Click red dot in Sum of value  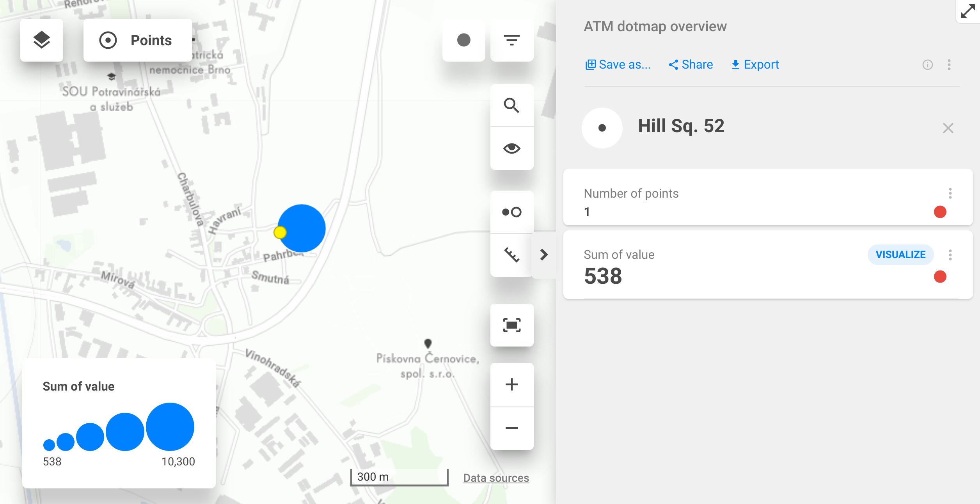pos(940,277)
